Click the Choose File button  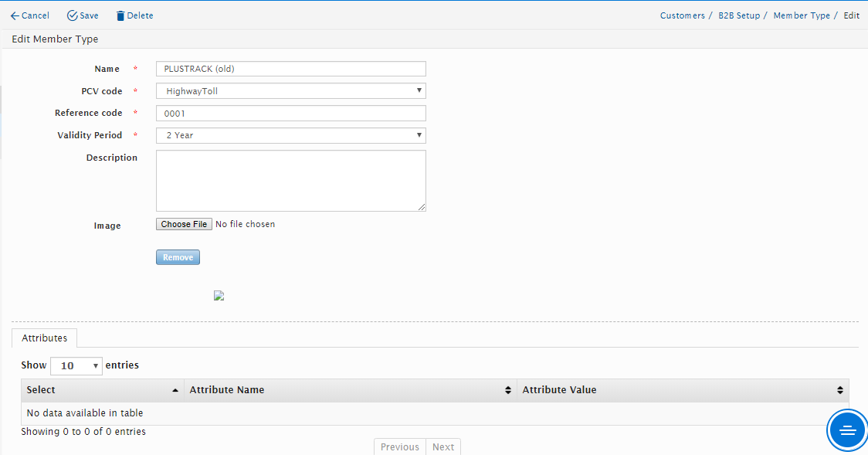pos(184,224)
